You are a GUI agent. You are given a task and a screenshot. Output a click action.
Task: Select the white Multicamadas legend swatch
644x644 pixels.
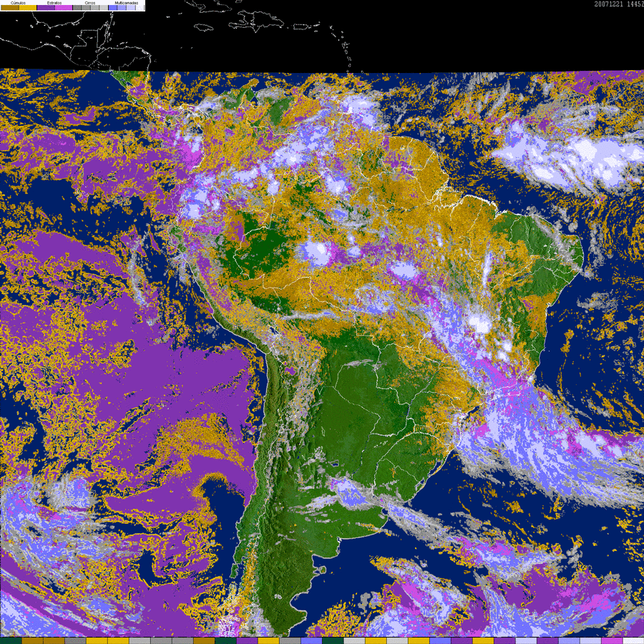140,8
